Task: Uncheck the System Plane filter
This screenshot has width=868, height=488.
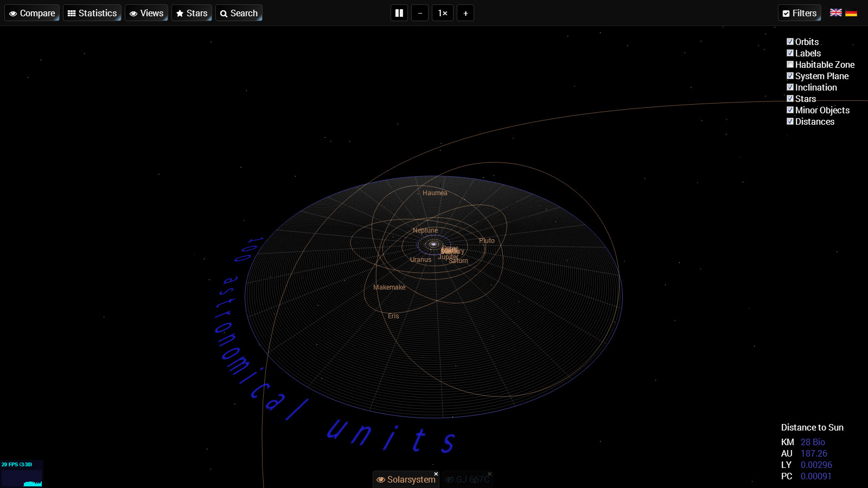Action: (x=790, y=76)
